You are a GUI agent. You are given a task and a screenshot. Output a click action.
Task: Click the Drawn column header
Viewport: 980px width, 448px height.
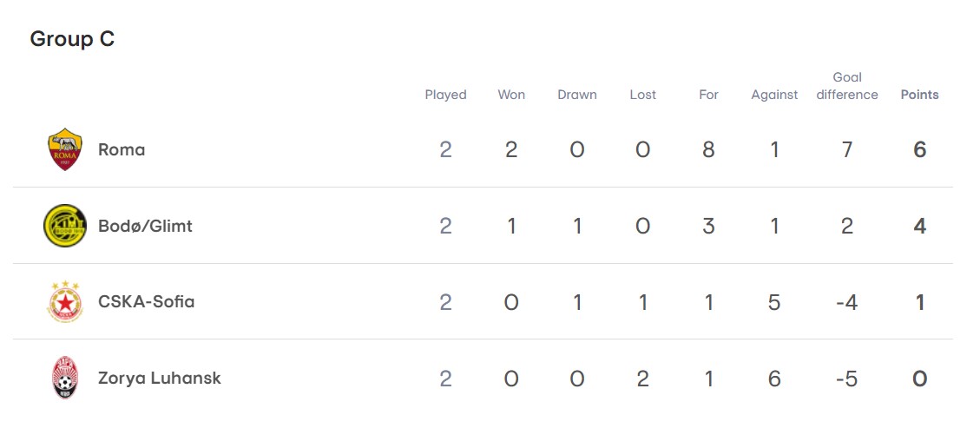577,95
